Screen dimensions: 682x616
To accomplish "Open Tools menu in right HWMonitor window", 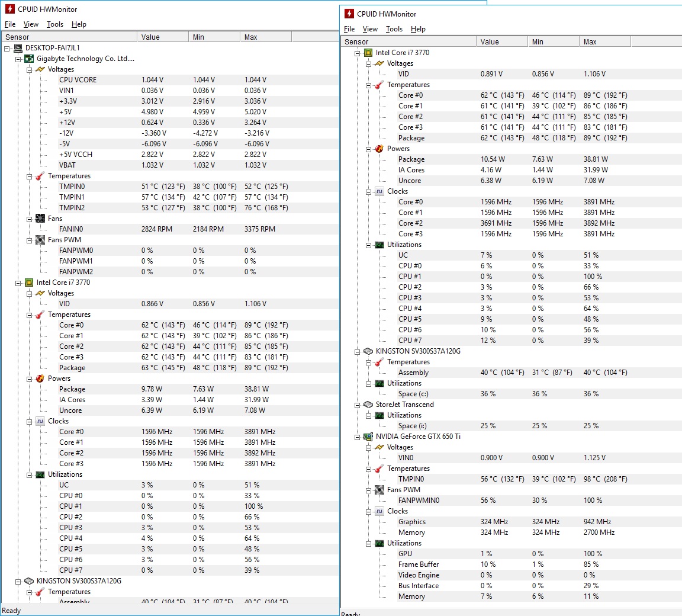I will tap(394, 29).
